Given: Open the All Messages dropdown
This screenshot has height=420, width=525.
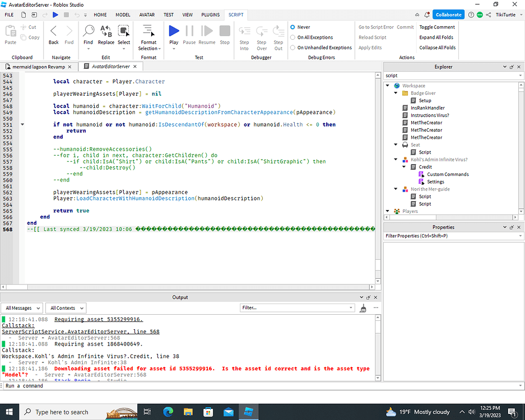Looking at the screenshot, I should click(x=21, y=307).
